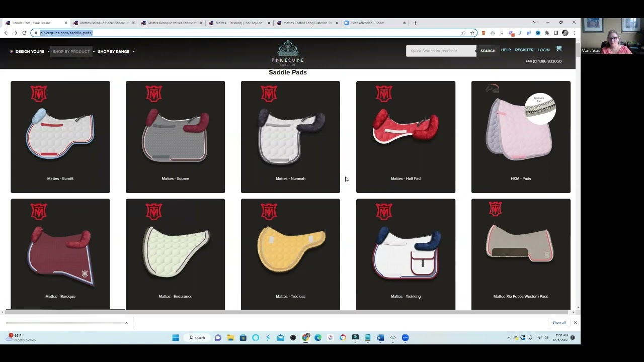Click the taskbar clock showing 11:11 AM
Screen dimensions: 644x362
tap(561, 337)
